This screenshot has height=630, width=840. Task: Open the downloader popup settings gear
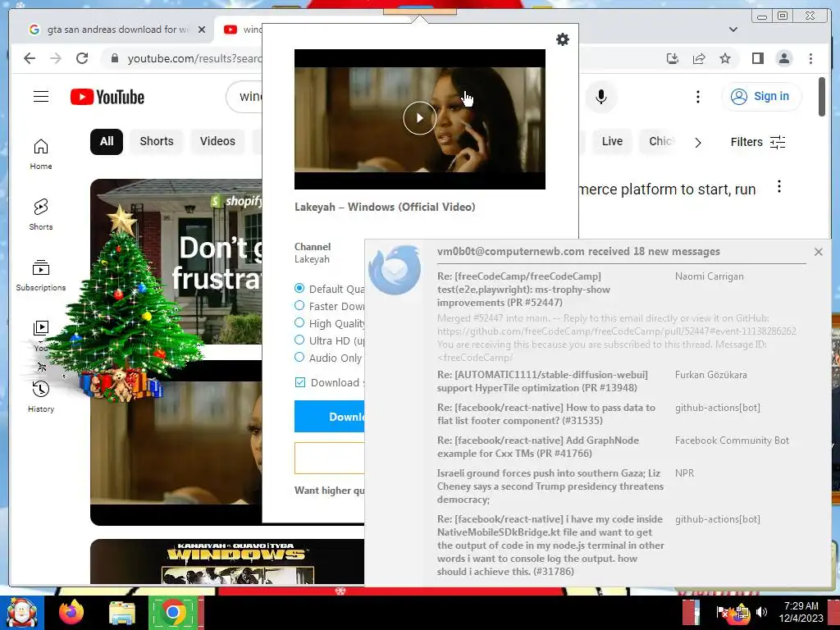click(563, 39)
